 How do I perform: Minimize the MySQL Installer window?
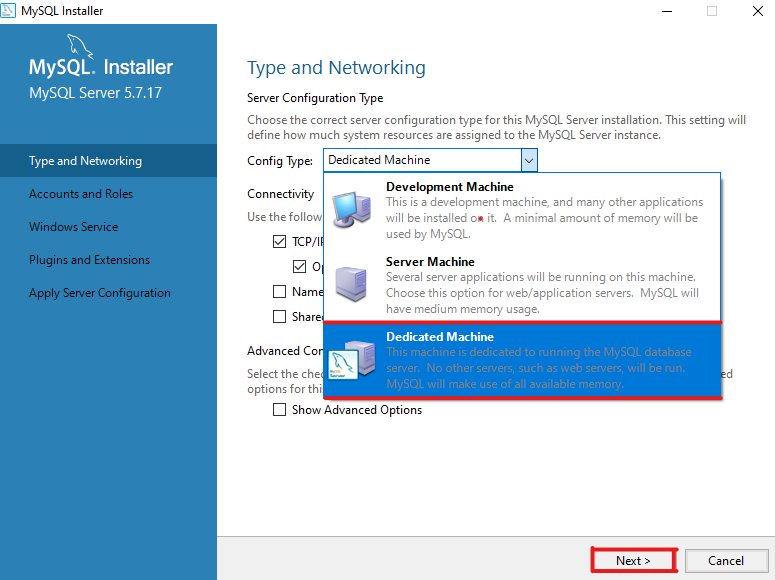(x=667, y=11)
